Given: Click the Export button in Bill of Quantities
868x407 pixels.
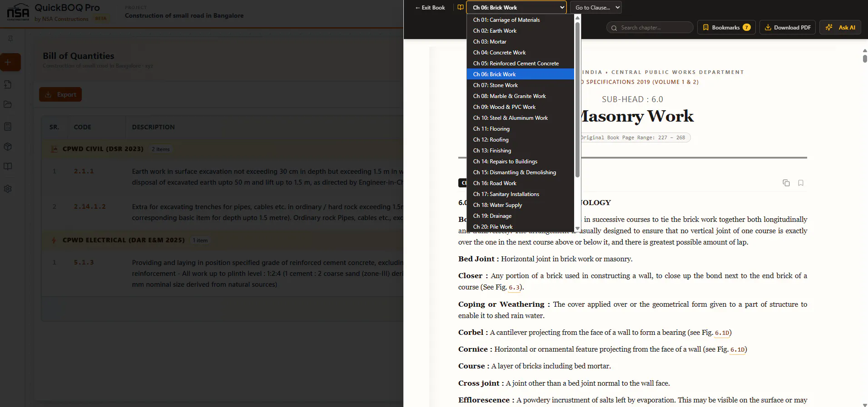Looking at the screenshot, I should click(60, 94).
